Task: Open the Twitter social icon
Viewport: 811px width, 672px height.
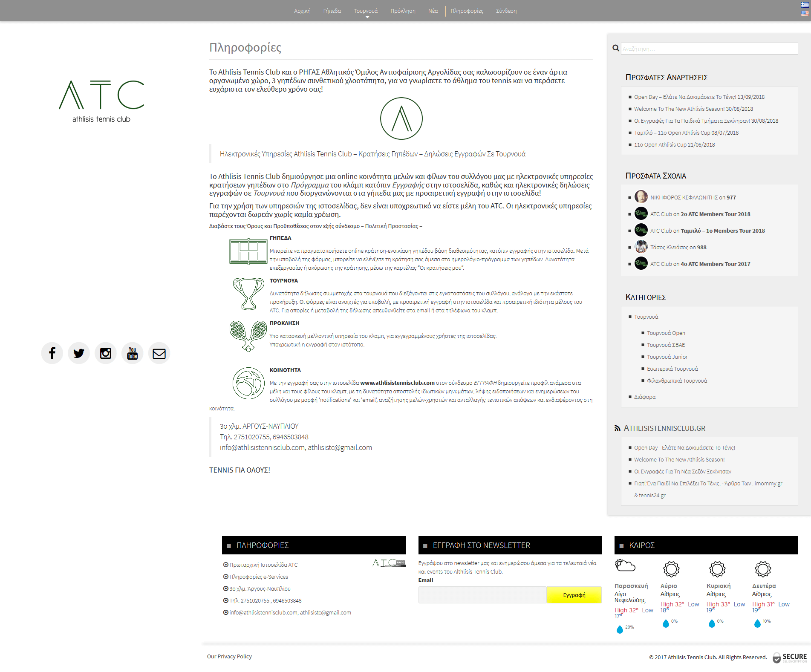Action: coord(79,353)
